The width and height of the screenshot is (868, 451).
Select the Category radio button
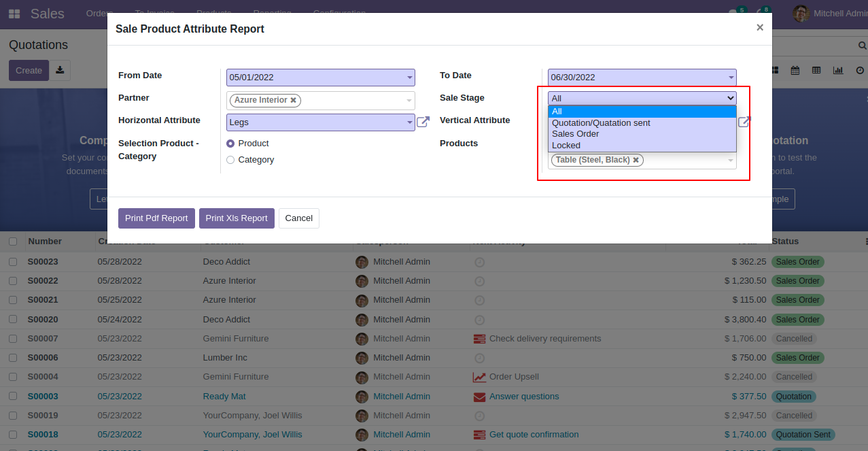point(230,160)
